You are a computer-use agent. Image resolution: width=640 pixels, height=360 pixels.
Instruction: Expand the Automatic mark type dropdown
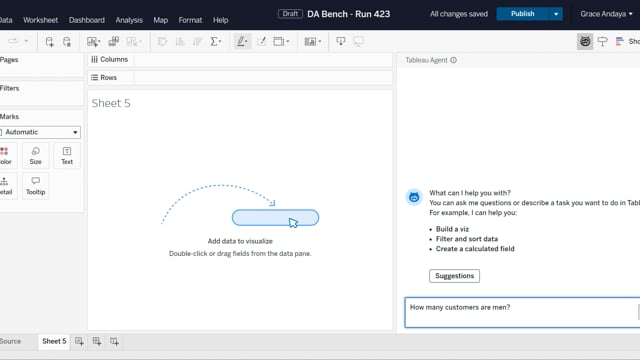pyautogui.click(x=40, y=132)
